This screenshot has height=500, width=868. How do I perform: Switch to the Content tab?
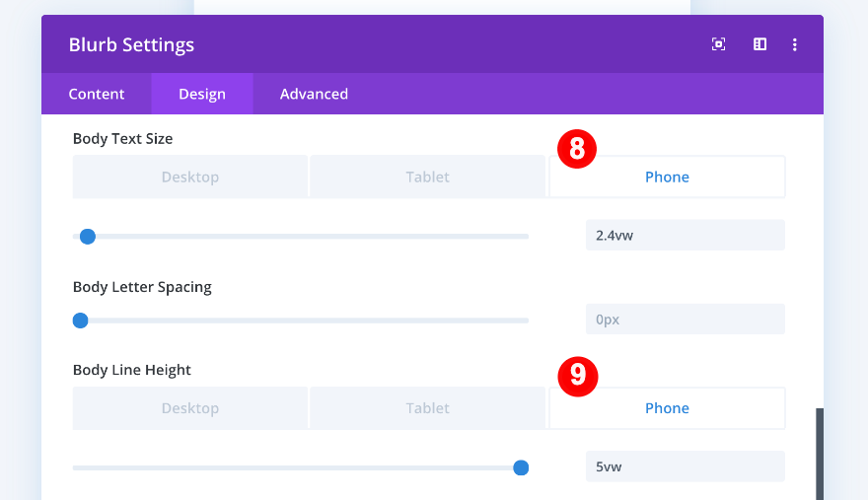pos(97,94)
